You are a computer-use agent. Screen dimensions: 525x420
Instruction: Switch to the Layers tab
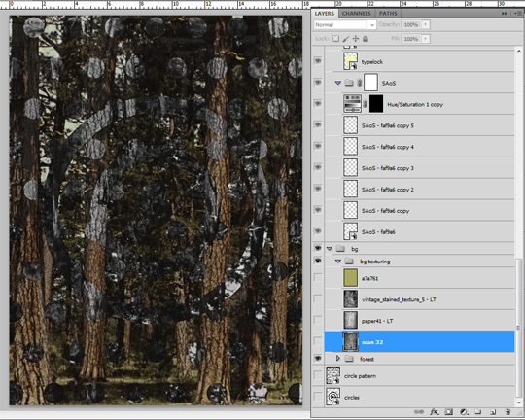(324, 14)
